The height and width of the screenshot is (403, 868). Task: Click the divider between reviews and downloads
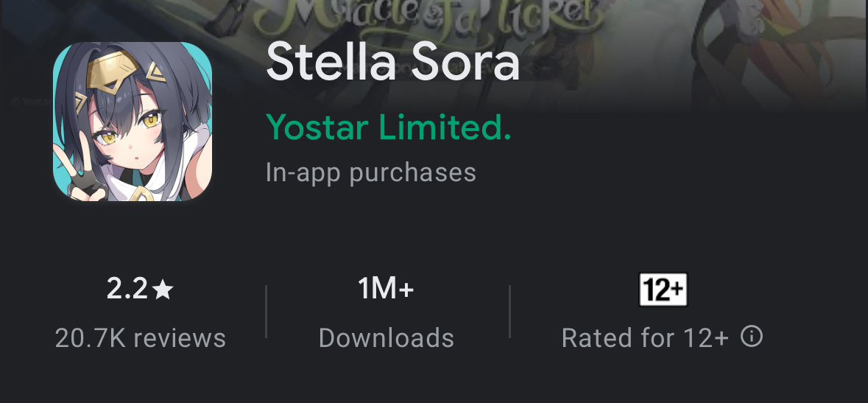266,312
